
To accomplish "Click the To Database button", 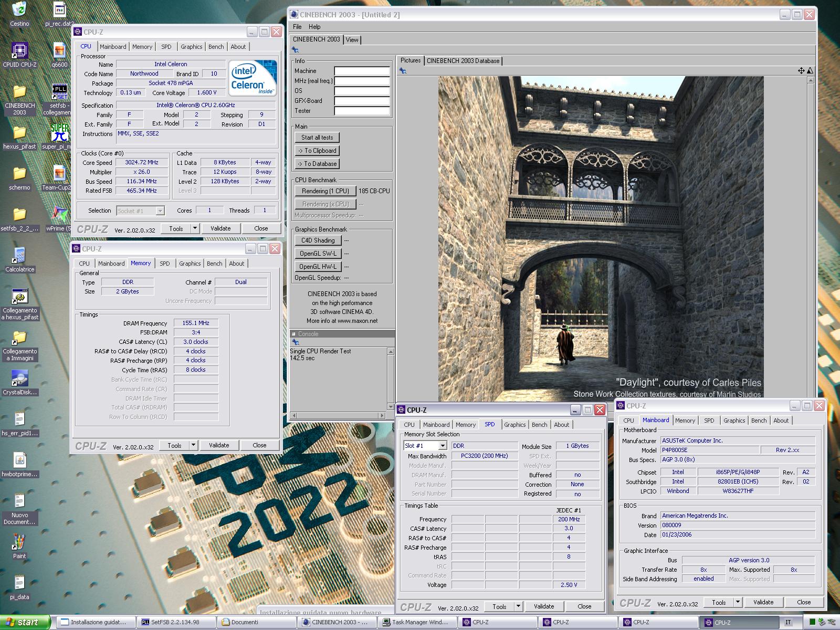I will tap(317, 164).
